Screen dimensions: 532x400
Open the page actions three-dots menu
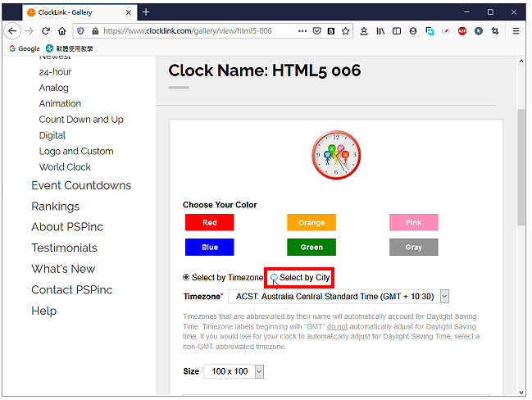click(x=302, y=31)
